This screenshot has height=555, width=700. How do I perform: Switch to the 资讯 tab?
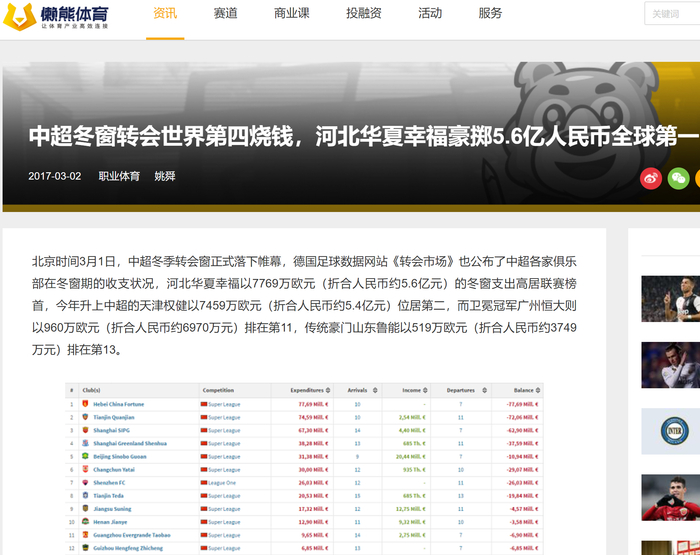[x=165, y=13]
